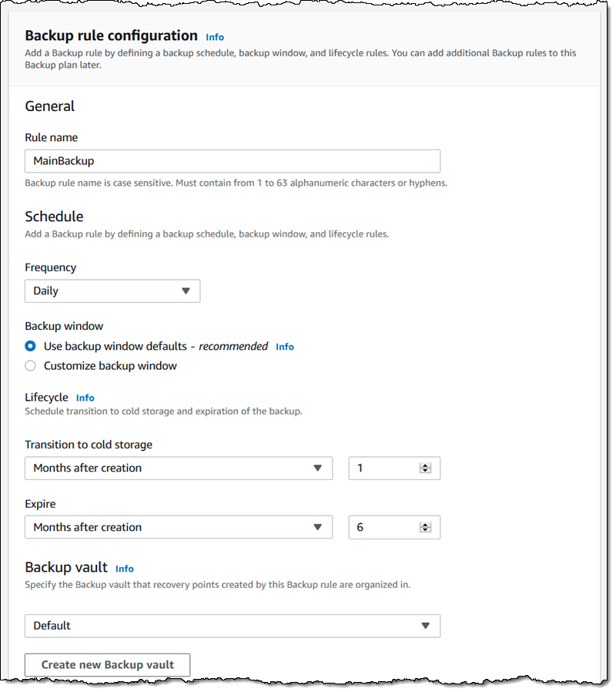Click Create new Backup vault button
Viewport: 616px width, 692px height.
click(x=107, y=665)
